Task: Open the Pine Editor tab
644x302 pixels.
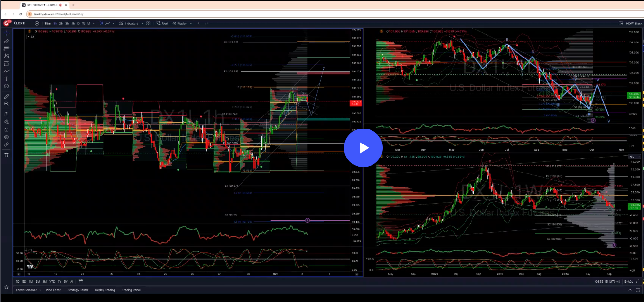Action: (54, 290)
